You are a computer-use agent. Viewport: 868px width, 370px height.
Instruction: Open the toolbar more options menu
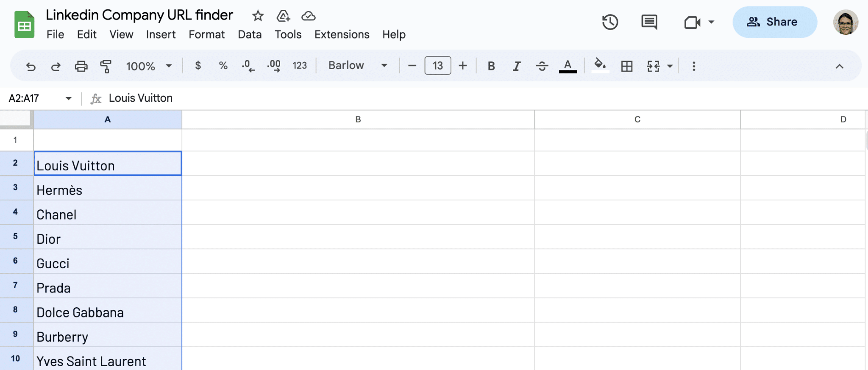click(694, 66)
